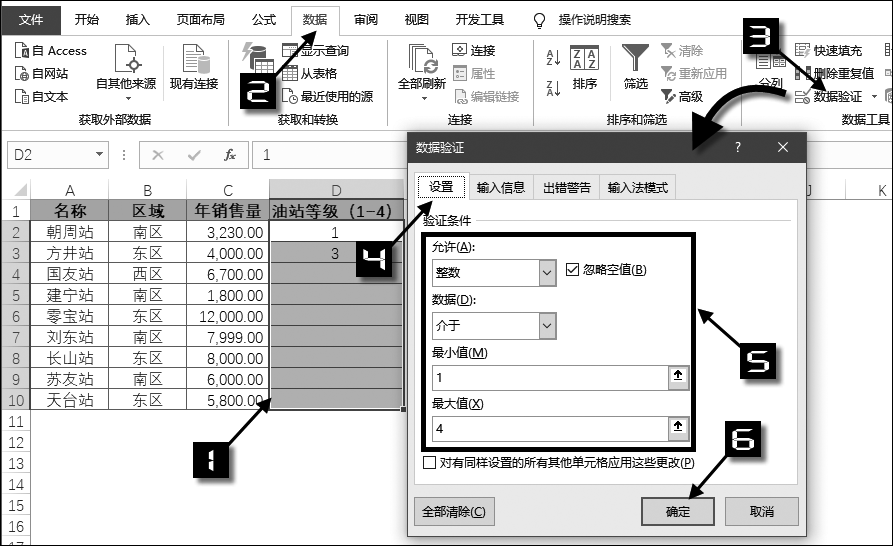Click the 删除重复值 icon
Viewport: 893px width, 546px height.
point(802,73)
